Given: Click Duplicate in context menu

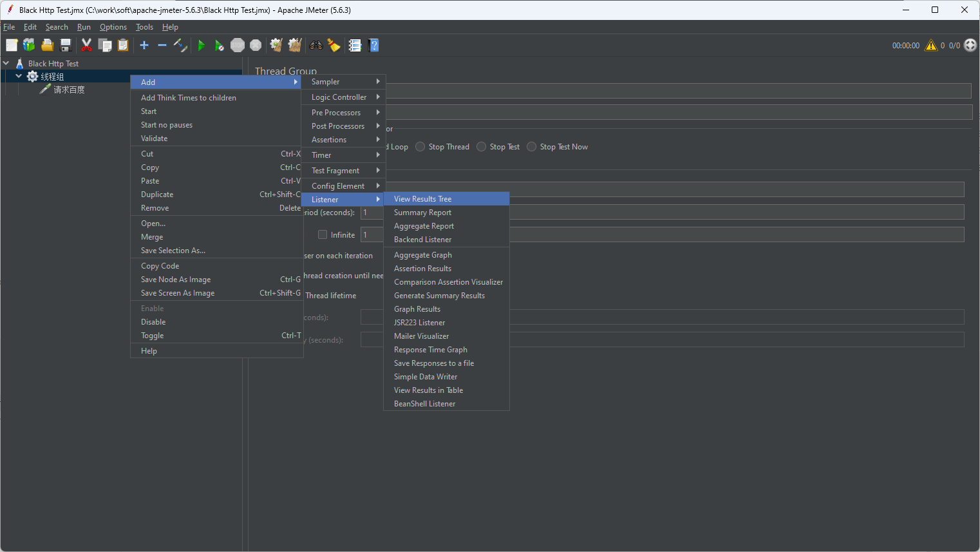Looking at the screenshot, I should pyautogui.click(x=216, y=195).
